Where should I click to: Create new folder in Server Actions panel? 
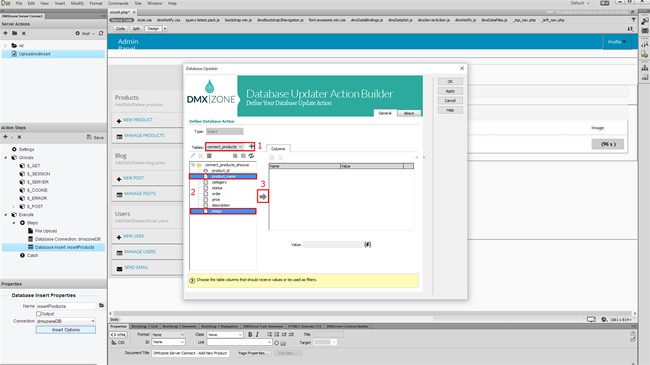point(15,33)
